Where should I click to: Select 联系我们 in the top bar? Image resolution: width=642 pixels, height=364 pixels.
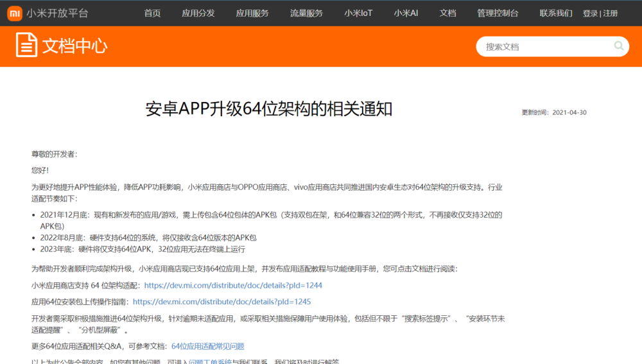coord(555,13)
